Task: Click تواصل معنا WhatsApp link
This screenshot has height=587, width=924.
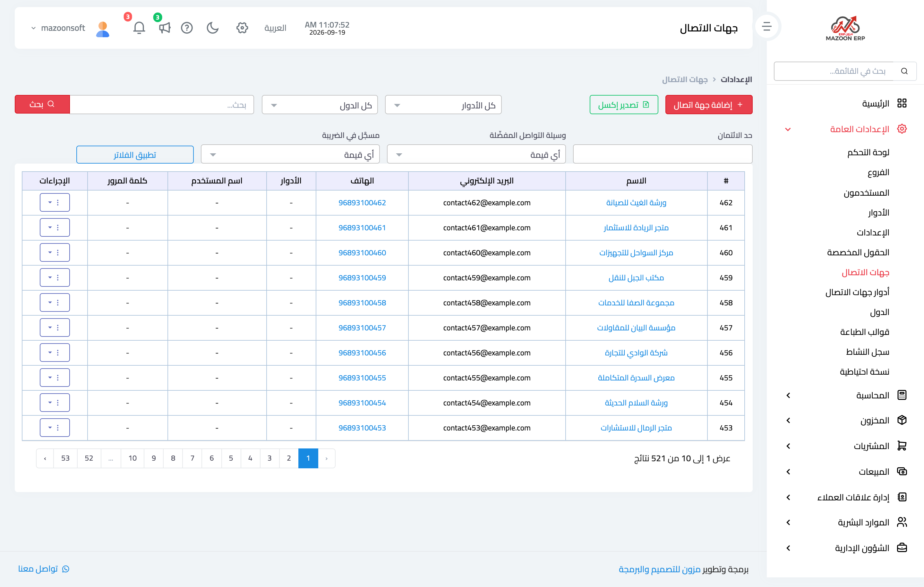Action: pyautogui.click(x=43, y=569)
